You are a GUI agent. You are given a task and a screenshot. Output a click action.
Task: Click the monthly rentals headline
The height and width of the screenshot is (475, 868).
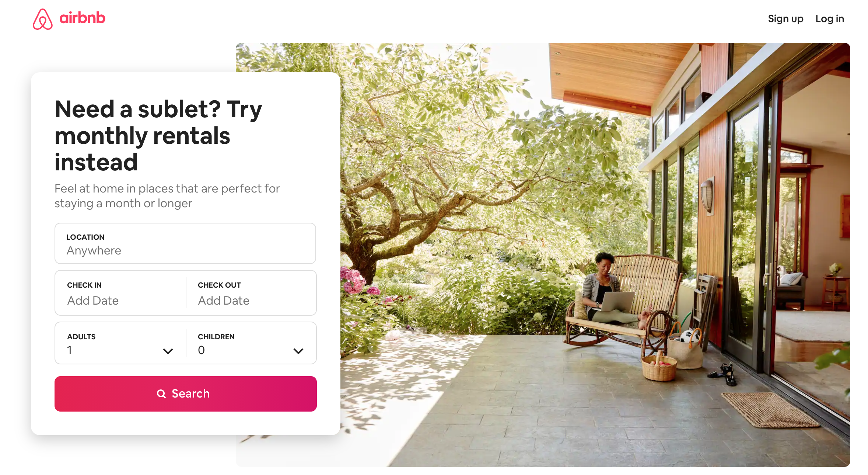pos(158,136)
